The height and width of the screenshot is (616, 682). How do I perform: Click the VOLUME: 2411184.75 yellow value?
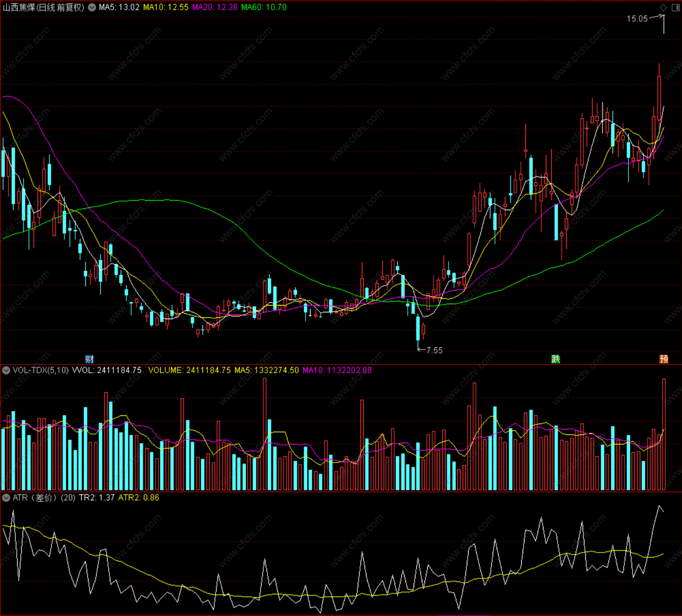190,370
